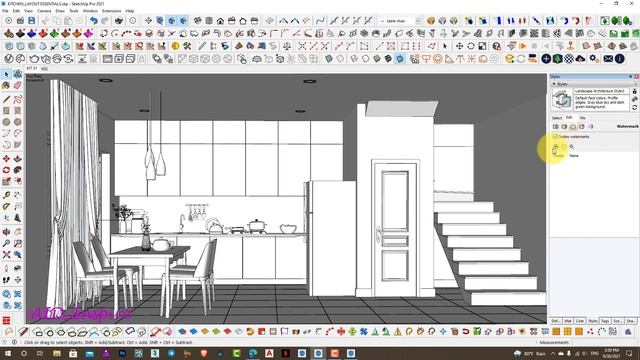This screenshot has height=360, width=640.
Task: Activate the Rectangle drawing tool
Action: (6, 111)
